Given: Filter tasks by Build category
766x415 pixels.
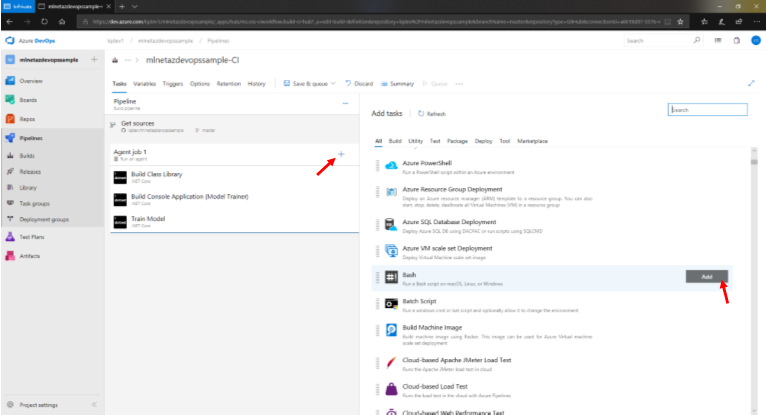Looking at the screenshot, I should point(395,141).
